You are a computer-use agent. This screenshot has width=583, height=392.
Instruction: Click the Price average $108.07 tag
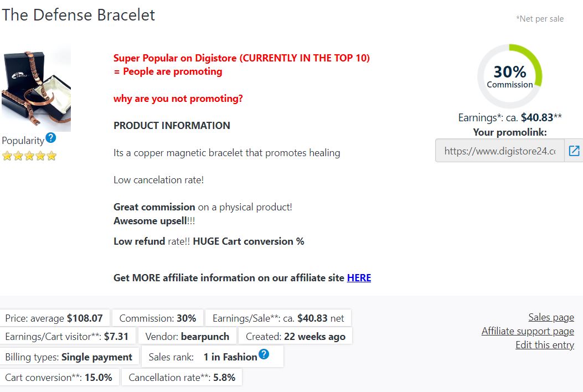click(x=54, y=318)
